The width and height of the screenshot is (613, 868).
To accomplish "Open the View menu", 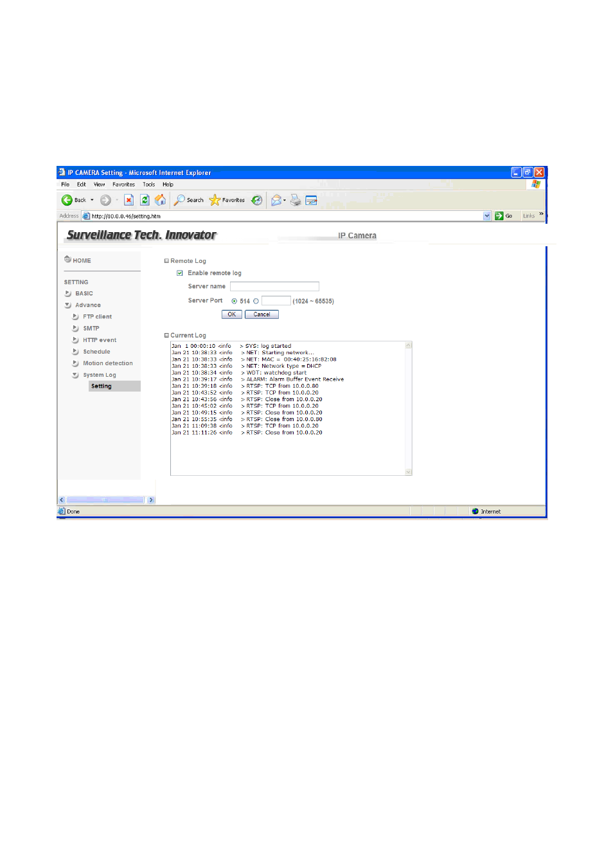I will [x=100, y=185].
